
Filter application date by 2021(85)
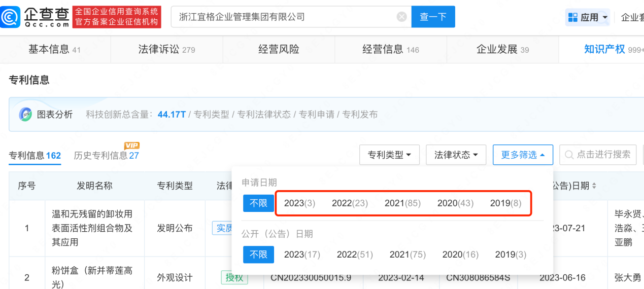tap(402, 203)
